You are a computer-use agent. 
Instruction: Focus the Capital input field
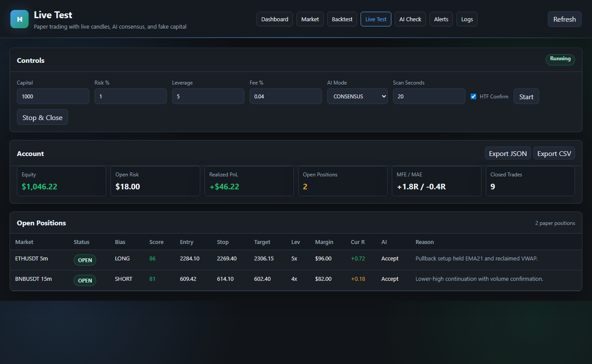[x=53, y=96]
